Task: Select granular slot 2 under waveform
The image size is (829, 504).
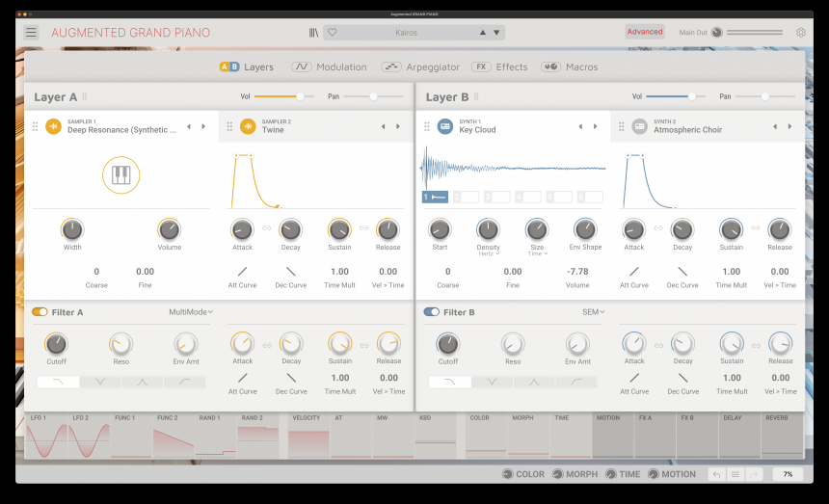Action: click(x=466, y=197)
